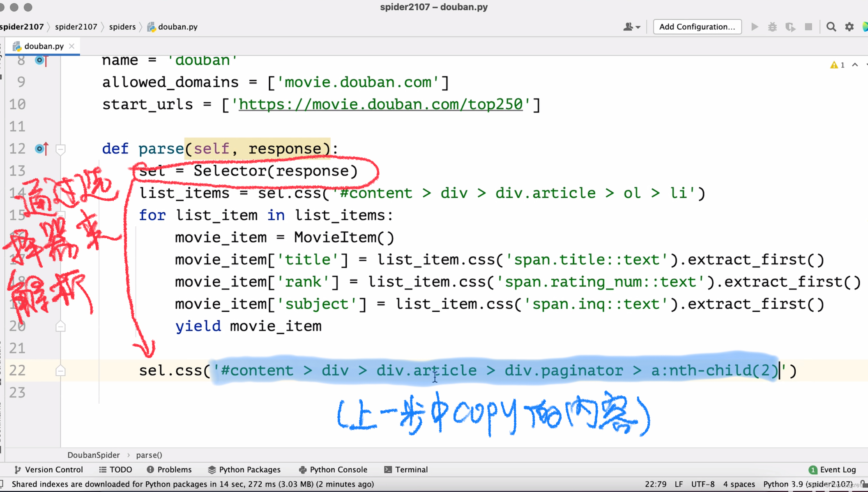Click the Run with Coverage icon

[x=790, y=27]
